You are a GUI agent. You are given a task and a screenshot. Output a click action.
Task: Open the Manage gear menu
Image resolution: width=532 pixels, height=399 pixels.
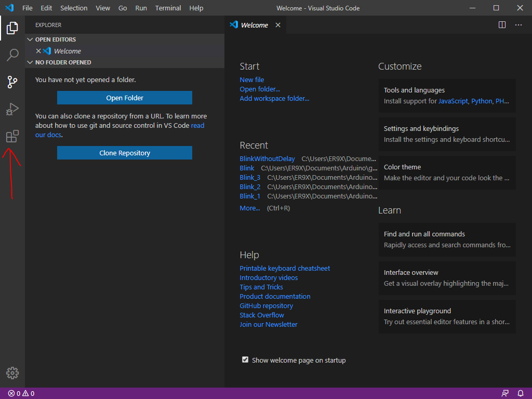click(x=12, y=373)
